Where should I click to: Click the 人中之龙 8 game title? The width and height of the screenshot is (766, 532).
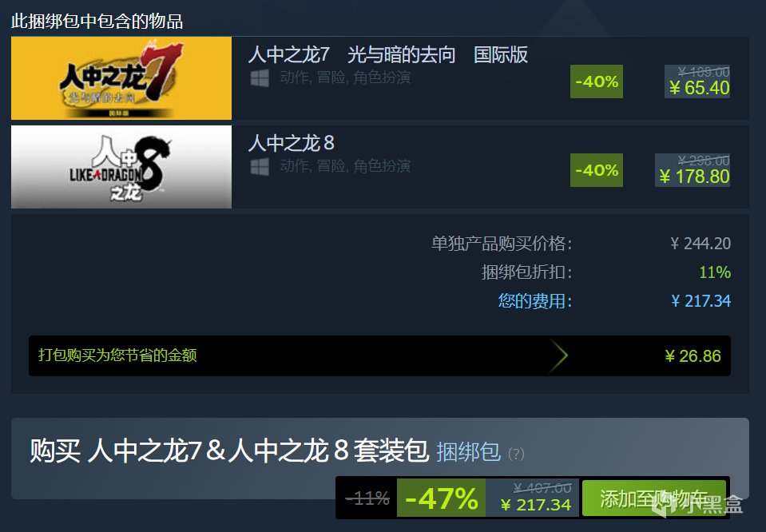(x=292, y=143)
